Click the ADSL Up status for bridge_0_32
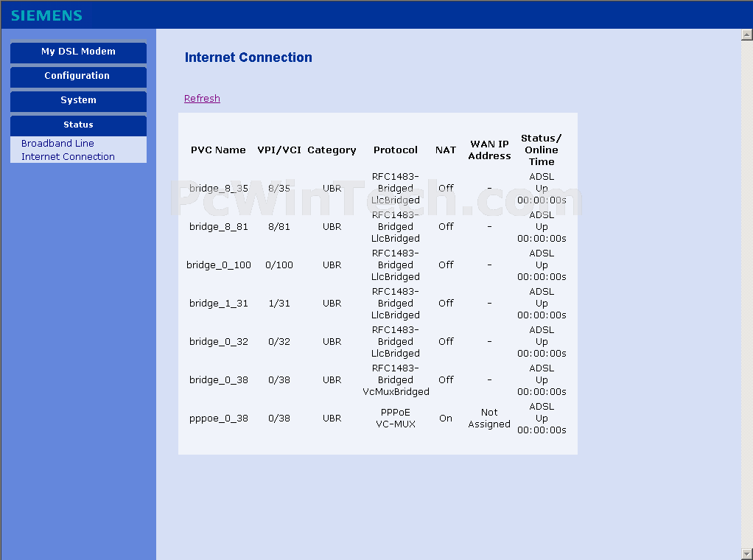Screen dimensions: 753x560 pyautogui.click(x=542, y=341)
